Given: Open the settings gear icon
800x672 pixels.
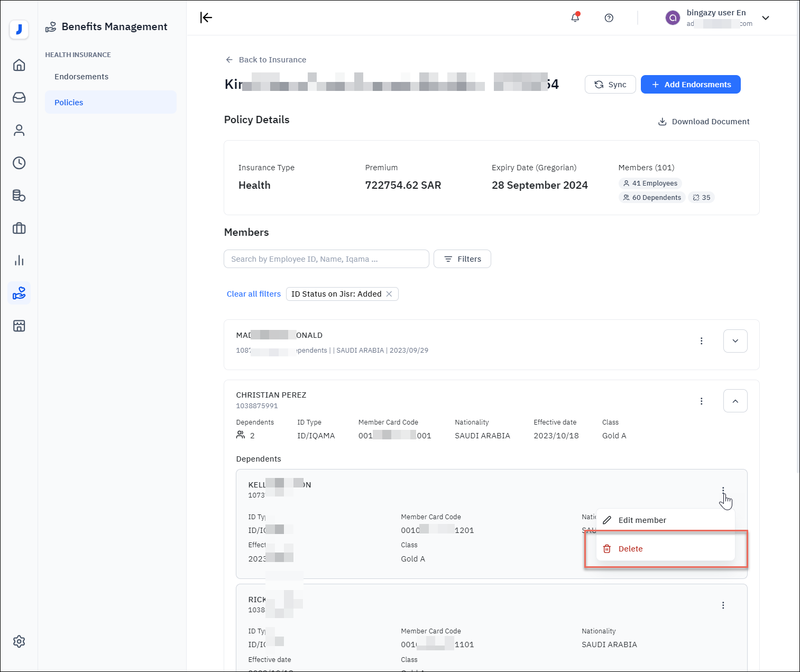Looking at the screenshot, I should (x=19, y=641).
